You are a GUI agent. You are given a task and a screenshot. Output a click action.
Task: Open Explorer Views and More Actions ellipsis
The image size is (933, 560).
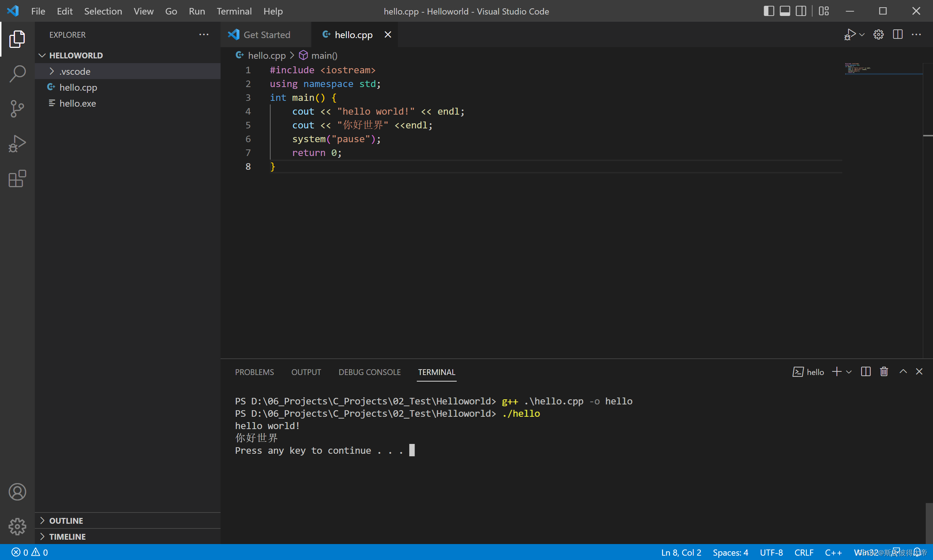204,34
